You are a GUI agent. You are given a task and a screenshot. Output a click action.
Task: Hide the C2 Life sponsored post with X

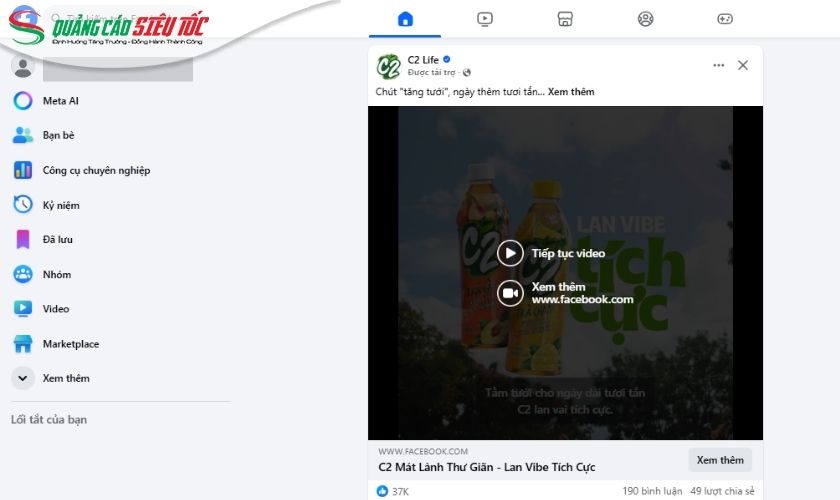coord(742,65)
